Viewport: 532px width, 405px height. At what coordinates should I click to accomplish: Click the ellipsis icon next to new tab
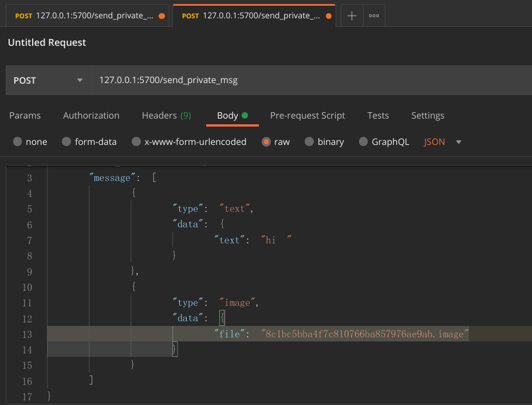pyautogui.click(x=373, y=15)
